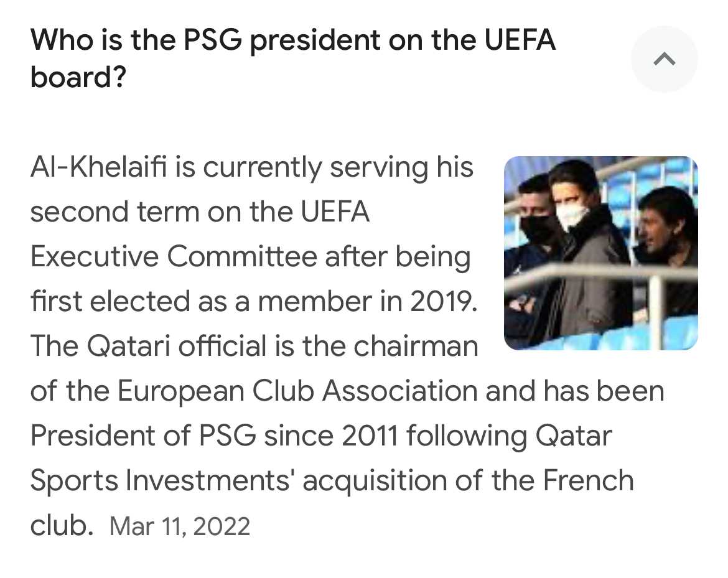Screen dimensions: 728x578
Task: Open the thumbnail photo beside the answer
Action: coord(601,253)
